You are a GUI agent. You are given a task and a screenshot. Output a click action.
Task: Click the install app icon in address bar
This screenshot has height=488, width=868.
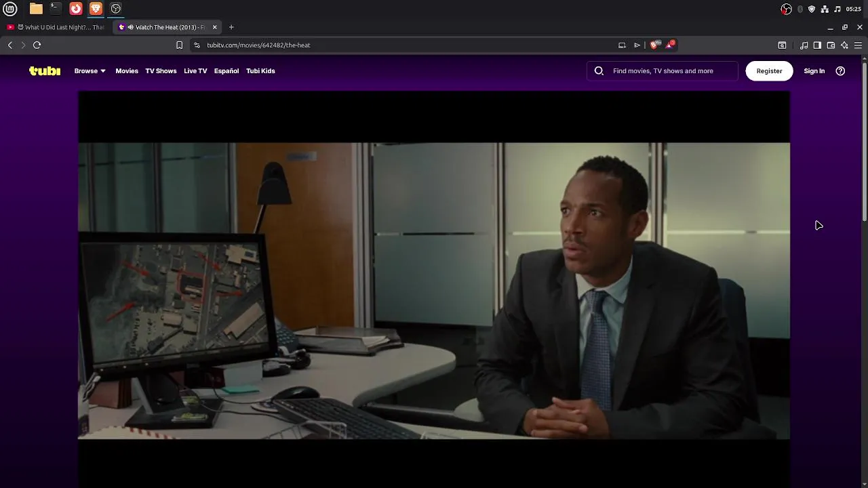coord(622,45)
